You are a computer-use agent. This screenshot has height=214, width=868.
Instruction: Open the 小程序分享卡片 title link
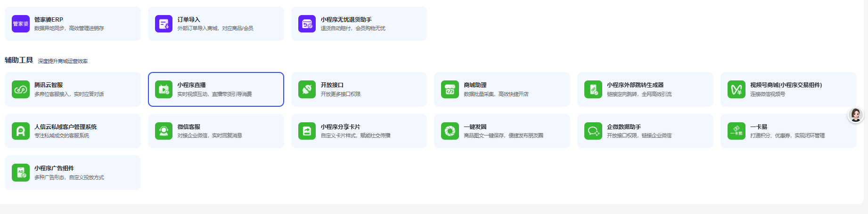pyautogui.click(x=340, y=127)
